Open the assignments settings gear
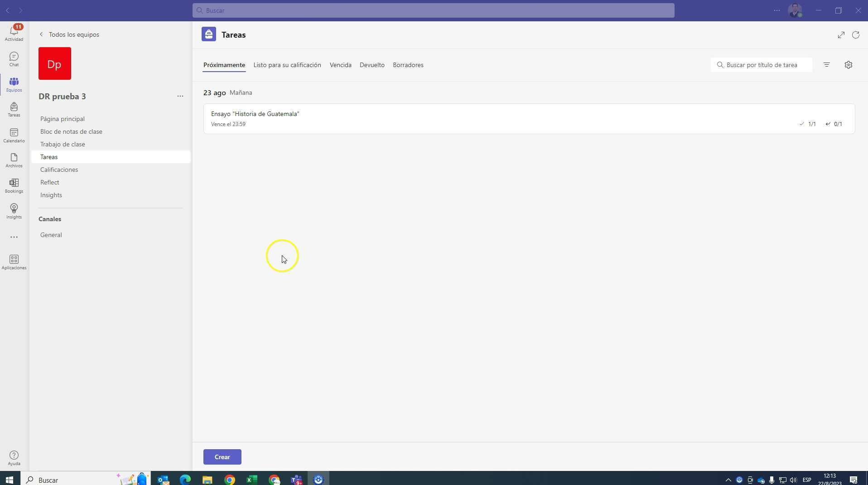The image size is (868, 485). pyautogui.click(x=849, y=64)
